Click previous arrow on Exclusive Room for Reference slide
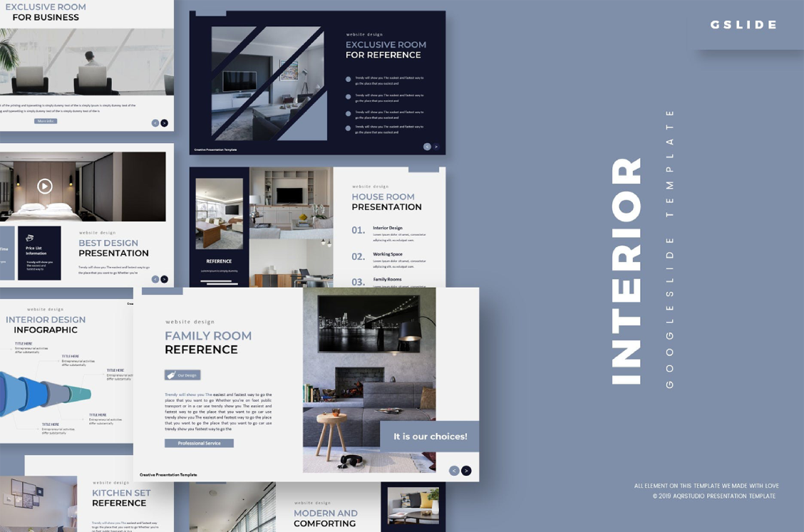The width and height of the screenshot is (804, 532). 427,147
